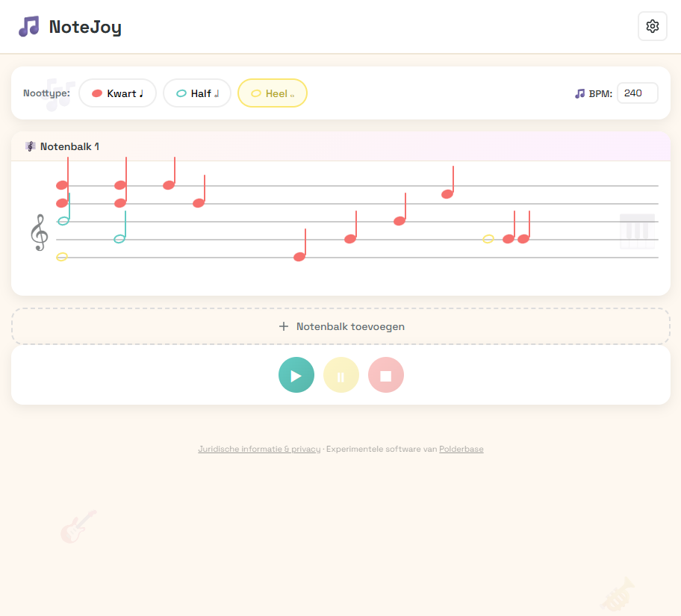Click the Notenbalk toevoegen button

click(x=340, y=326)
